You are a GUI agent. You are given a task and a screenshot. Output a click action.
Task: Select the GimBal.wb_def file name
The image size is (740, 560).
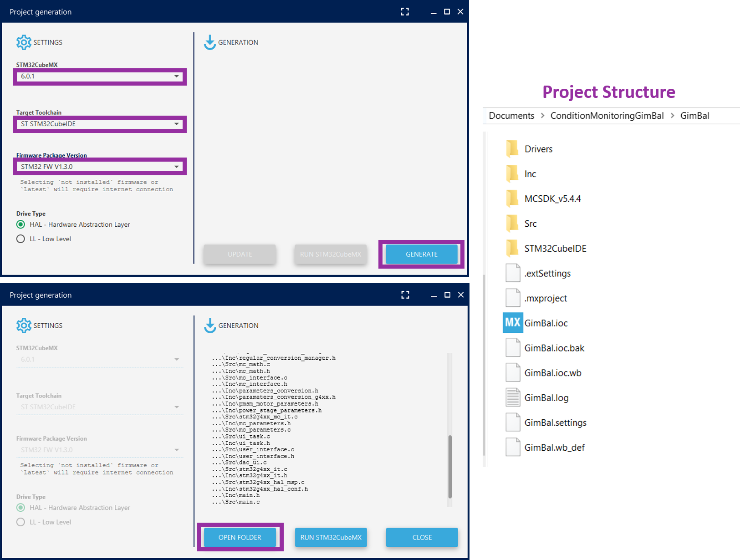click(x=554, y=448)
